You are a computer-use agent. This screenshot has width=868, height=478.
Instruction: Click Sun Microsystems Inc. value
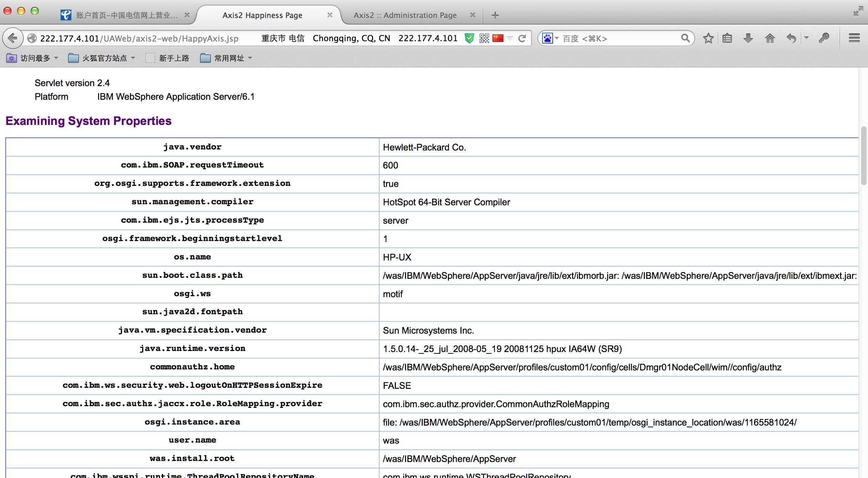(x=428, y=331)
